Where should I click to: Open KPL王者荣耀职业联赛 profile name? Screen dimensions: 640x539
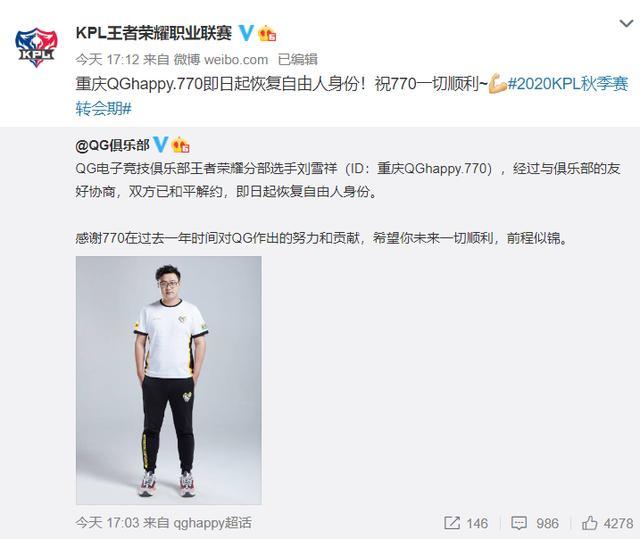pyautogui.click(x=153, y=33)
